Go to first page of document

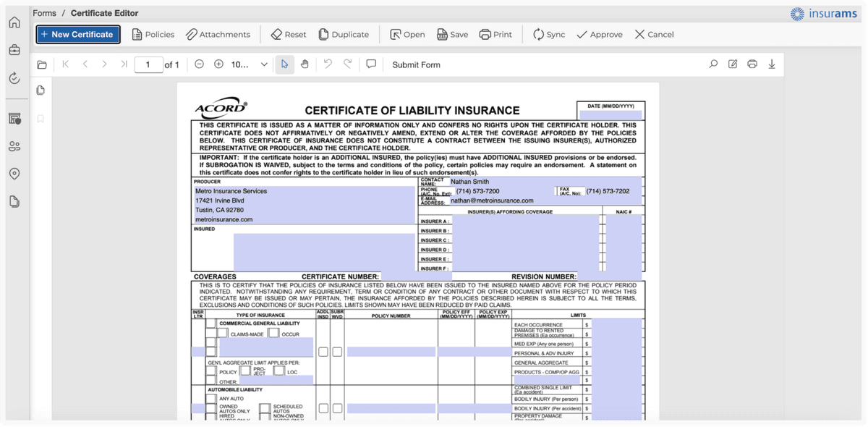tap(66, 64)
